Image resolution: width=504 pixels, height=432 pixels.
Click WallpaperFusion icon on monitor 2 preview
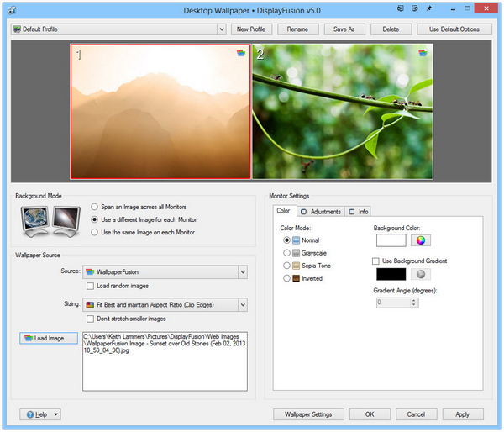click(x=423, y=53)
